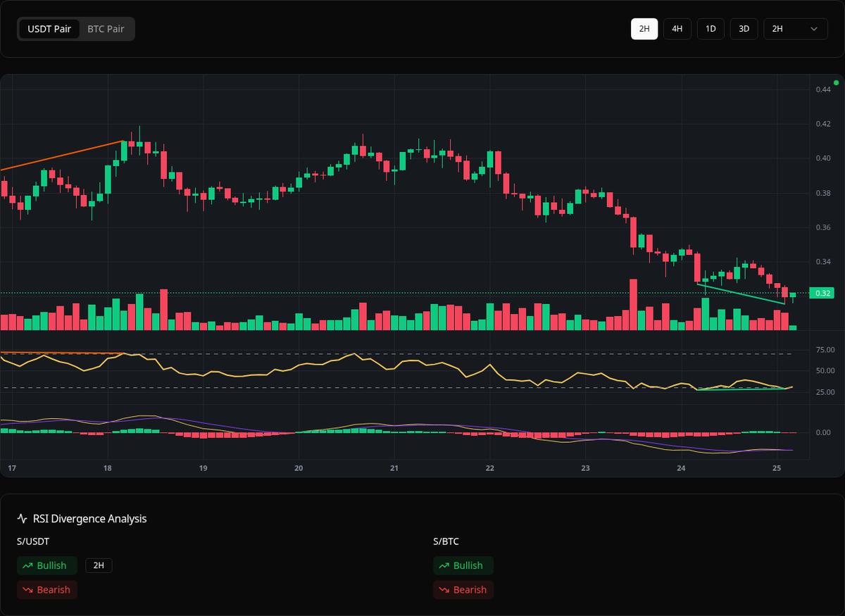845x616 pixels.
Task: Click the RSI Divergence Analysis heading
Action: tap(90, 519)
